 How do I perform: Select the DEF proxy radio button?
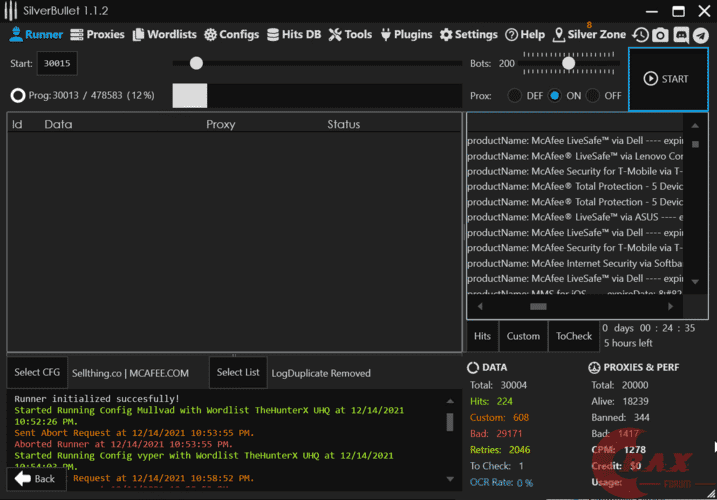514,96
